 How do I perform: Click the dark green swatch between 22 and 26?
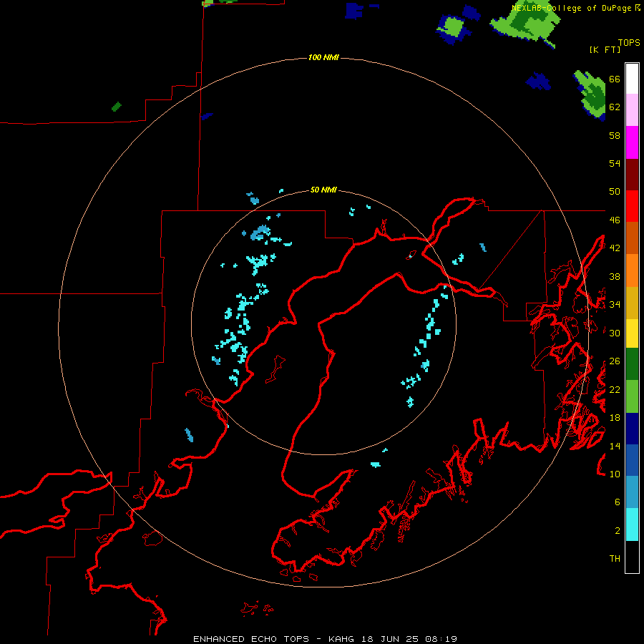pos(632,364)
